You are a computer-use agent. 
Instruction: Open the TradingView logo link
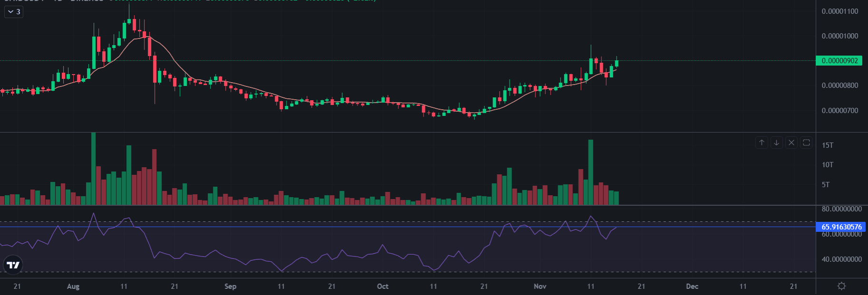pos(13,265)
